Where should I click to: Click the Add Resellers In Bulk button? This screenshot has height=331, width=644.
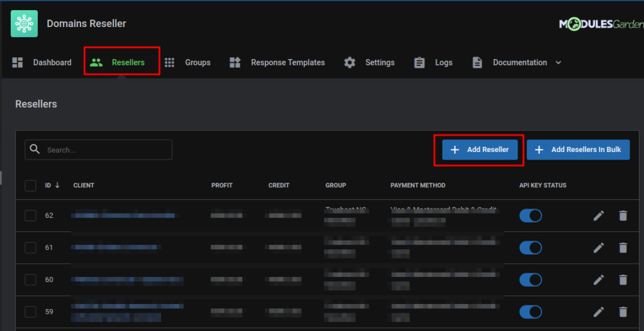click(579, 149)
